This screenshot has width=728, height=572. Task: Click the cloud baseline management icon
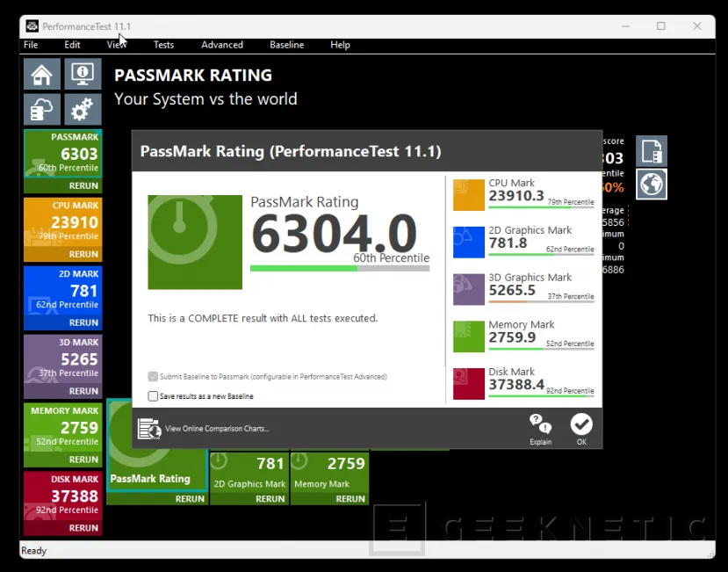click(42, 110)
